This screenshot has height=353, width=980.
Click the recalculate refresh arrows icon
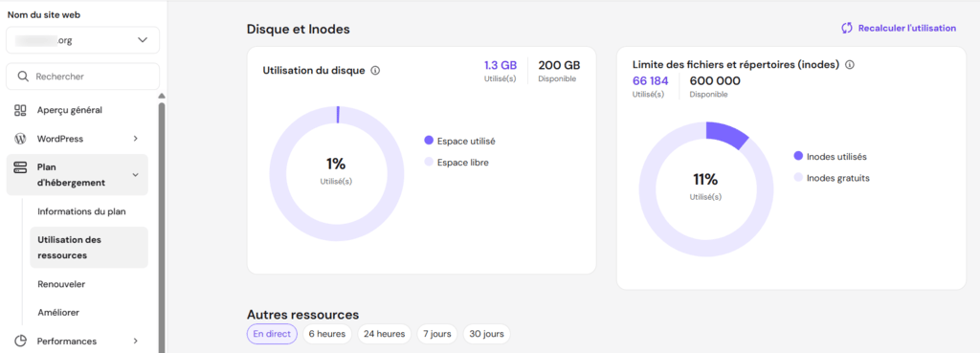click(x=847, y=28)
